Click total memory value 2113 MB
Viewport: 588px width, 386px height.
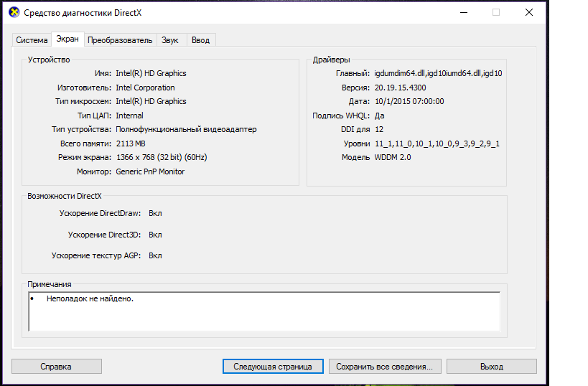pos(131,144)
